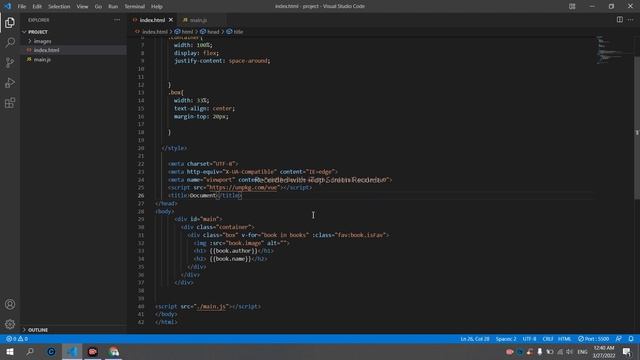This screenshot has width=640, height=360.
Task: Open the File menu
Action: tap(22, 7)
